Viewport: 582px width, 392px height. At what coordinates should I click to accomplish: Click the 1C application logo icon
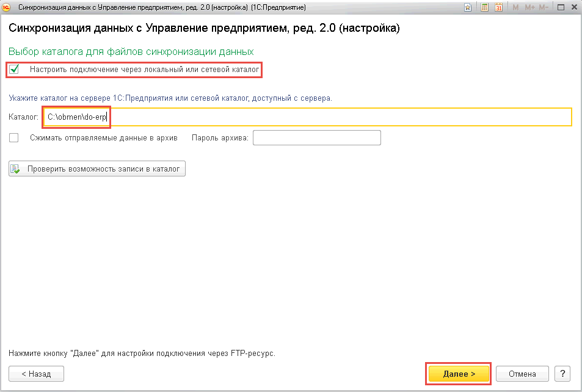(x=6, y=7)
